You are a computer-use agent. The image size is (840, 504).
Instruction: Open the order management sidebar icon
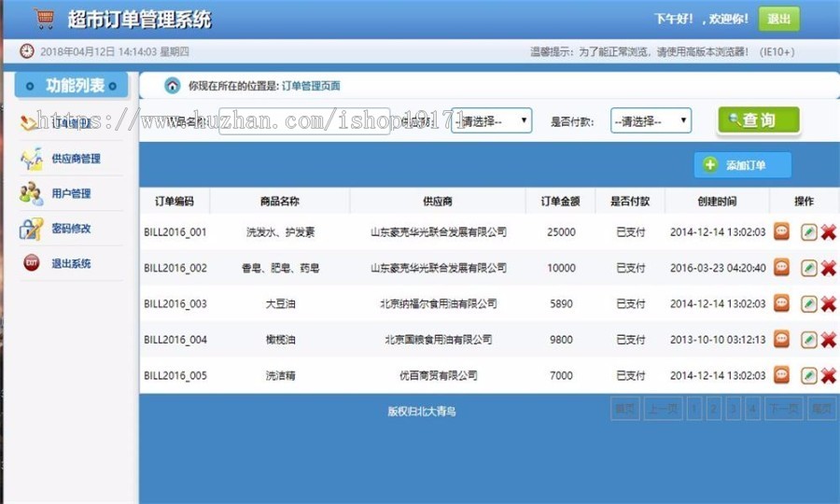coord(30,122)
